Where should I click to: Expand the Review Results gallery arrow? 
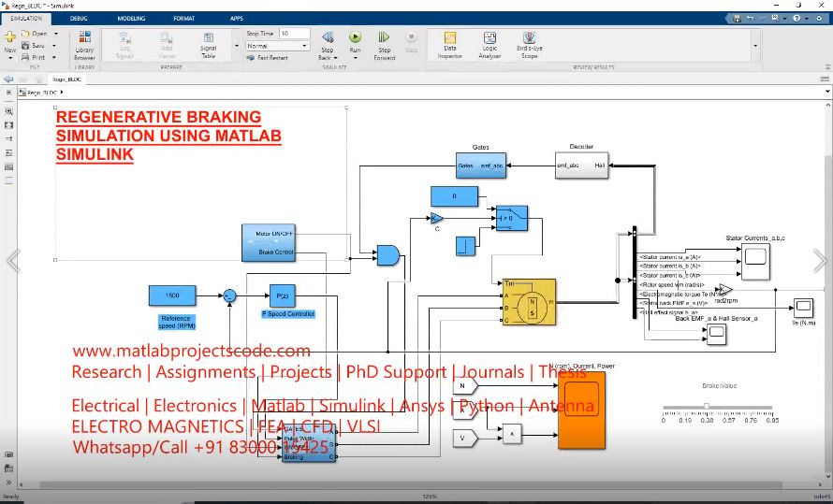tap(755, 44)
